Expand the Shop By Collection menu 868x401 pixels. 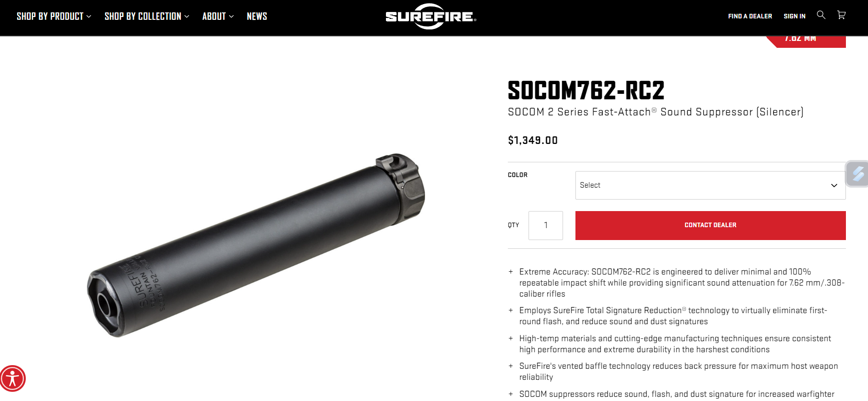[x=147, y=17]
